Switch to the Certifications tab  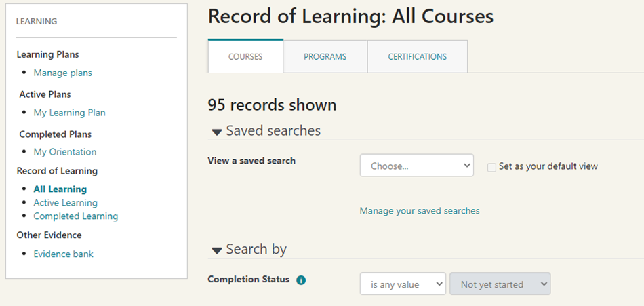pos(417,57)
